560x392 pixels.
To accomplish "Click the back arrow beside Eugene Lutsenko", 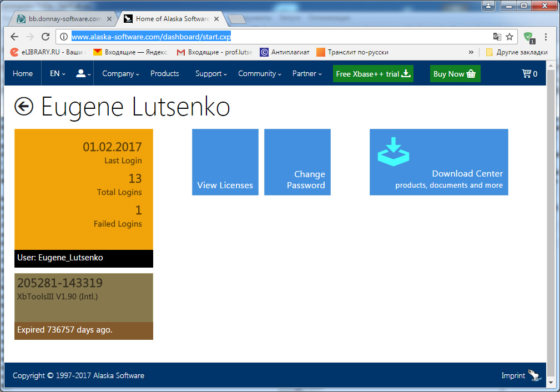I will [x=24, y=106].
